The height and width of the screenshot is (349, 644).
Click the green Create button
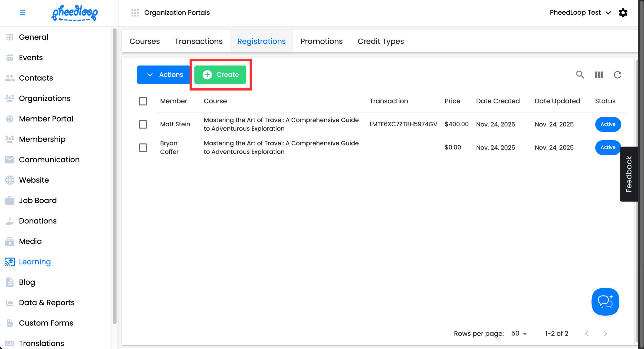coord(220,75)
